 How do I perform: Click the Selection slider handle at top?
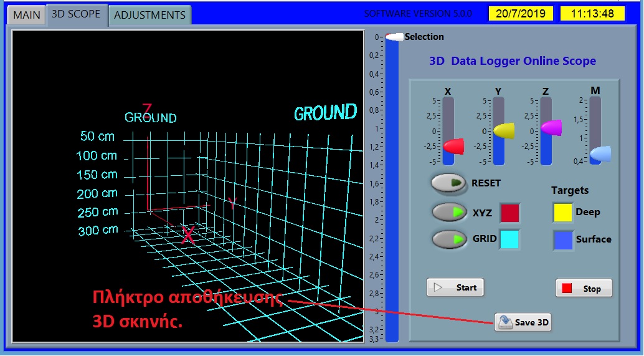tap(393, 37)
